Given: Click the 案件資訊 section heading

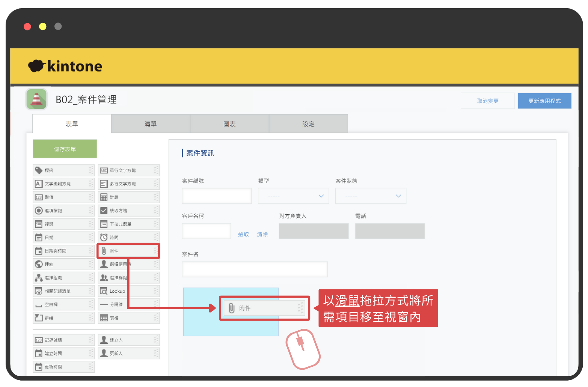Looking at the screenshot, I should [200, 153].
